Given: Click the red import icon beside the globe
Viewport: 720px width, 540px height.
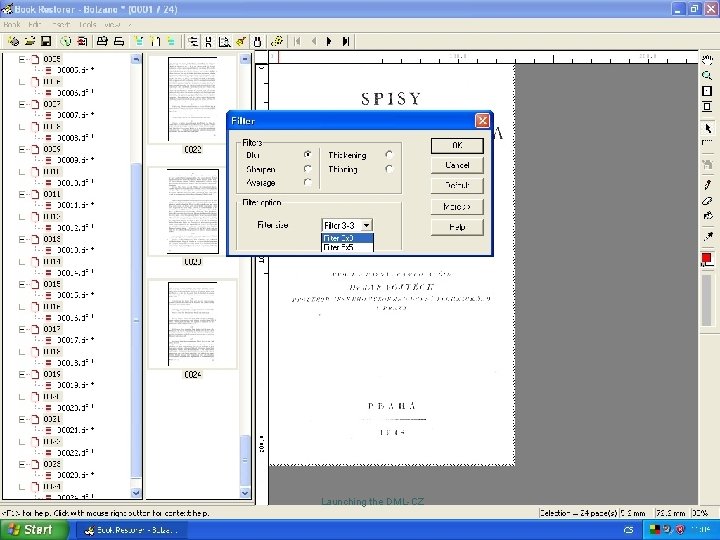Looking at the screenshot, I should coord(82,41).
